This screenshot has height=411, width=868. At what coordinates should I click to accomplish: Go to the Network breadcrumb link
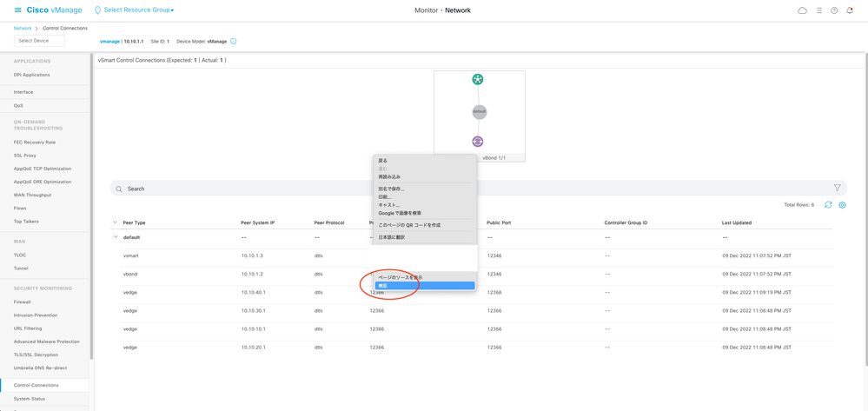pos(23,28)
